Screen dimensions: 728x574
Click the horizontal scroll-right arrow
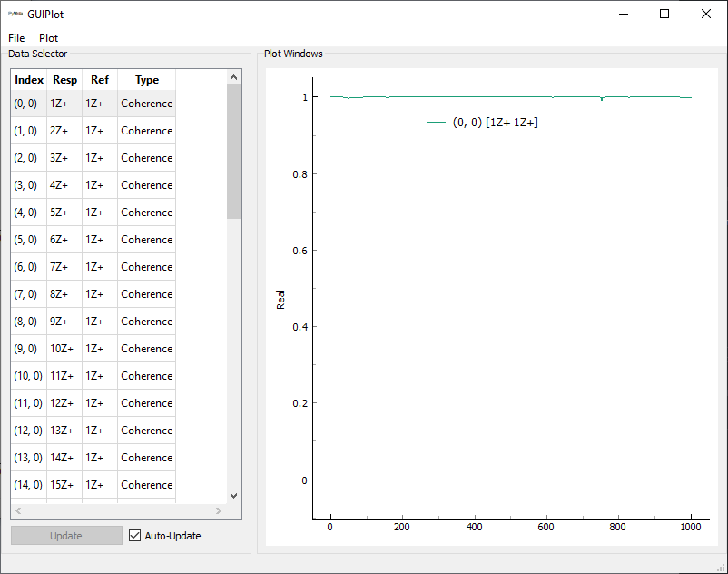click(219, 510)
